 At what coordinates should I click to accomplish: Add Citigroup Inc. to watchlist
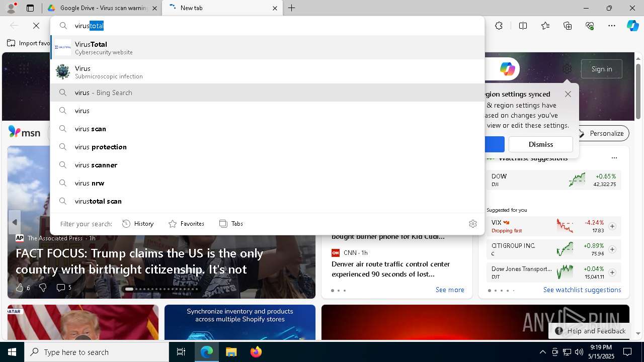coord(612,249)
